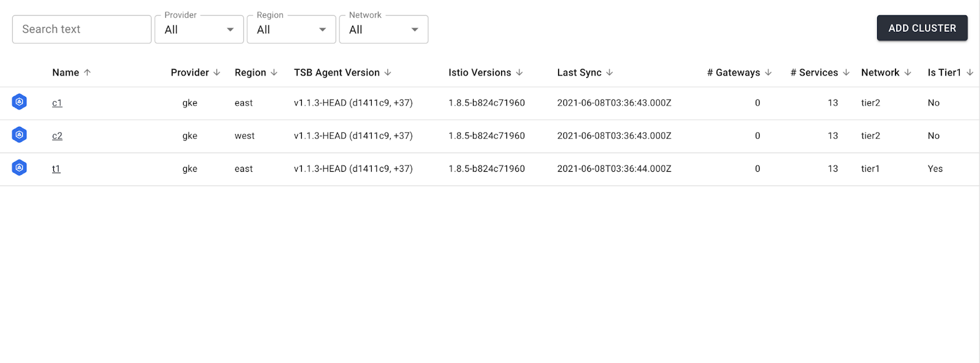Image resolution: width=980 pixels, height=363 pixels.
Task: Click sort arrow beside TSB Agent Version
Action: point(388,72)
